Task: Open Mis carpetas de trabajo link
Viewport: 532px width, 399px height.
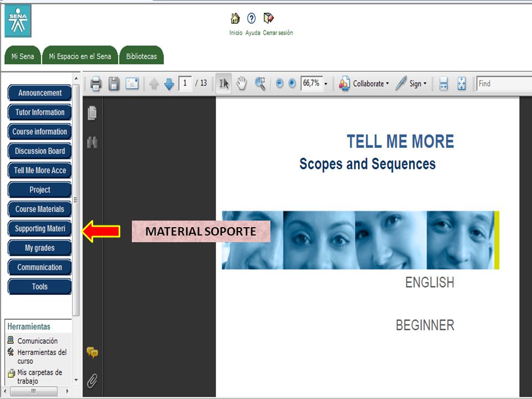Action: [39, 376]
